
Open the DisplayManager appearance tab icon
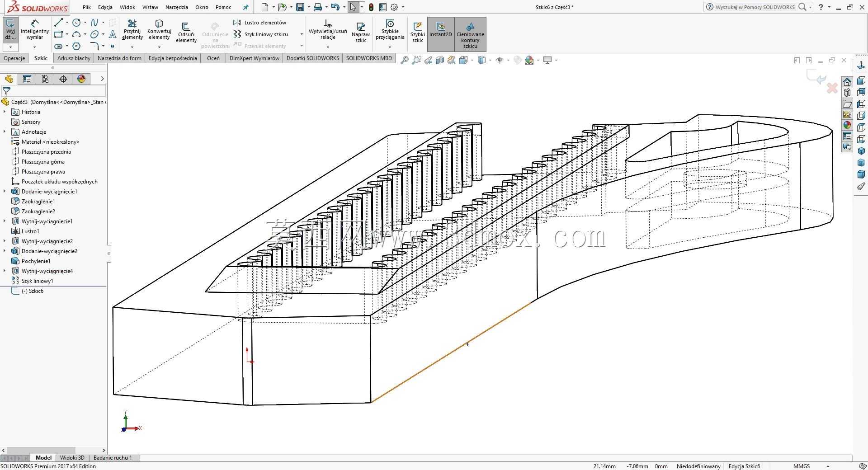[81, 79]
